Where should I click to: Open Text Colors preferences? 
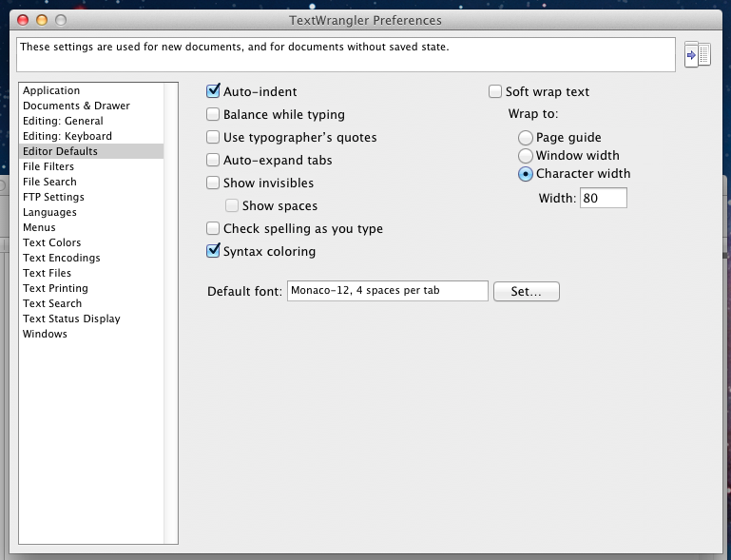pos(91,242)
